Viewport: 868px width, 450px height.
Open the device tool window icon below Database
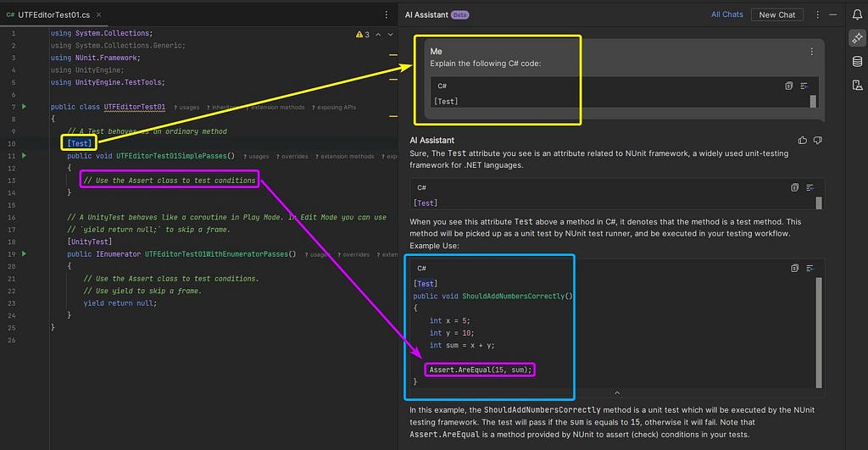[x=857, y=85]
